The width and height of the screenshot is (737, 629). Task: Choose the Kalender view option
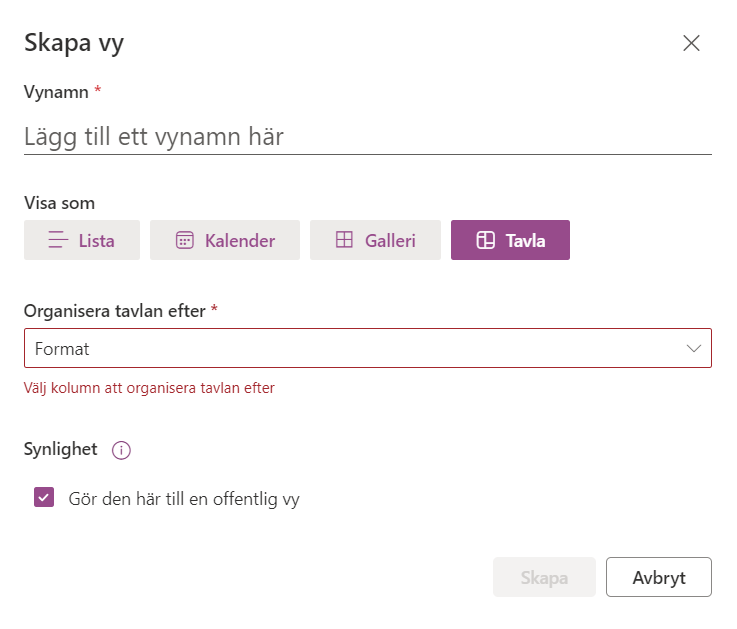225,240
